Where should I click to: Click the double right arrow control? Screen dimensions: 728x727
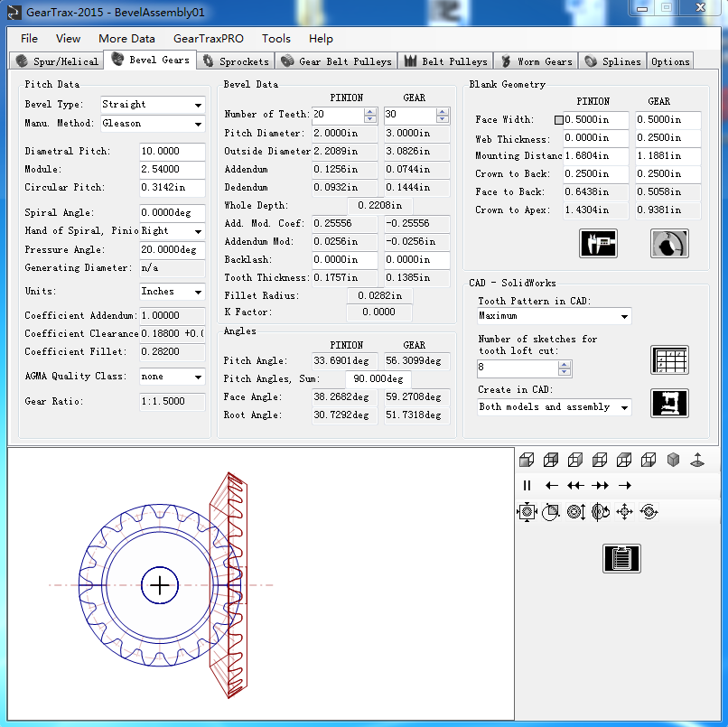coord(600,486)
